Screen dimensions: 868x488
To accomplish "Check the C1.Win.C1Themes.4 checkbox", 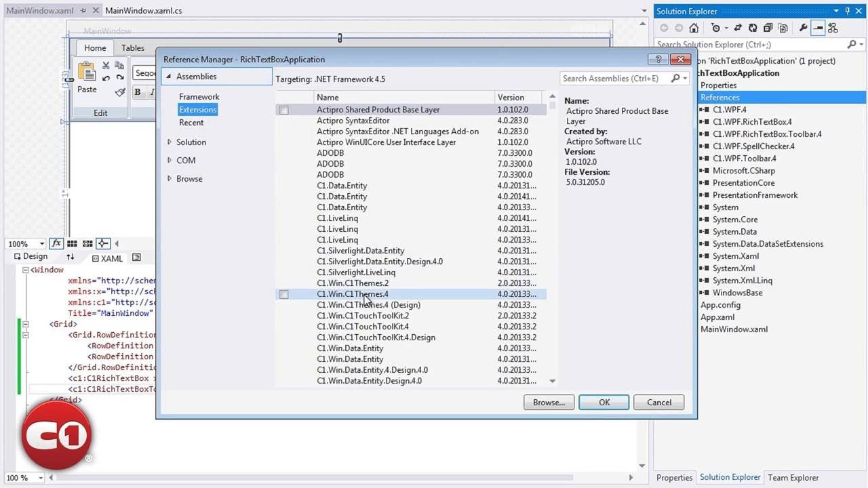I will 284,294.
